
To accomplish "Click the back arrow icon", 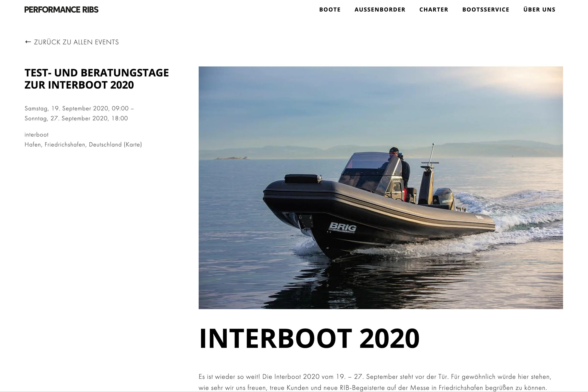I will coord(28,42).
